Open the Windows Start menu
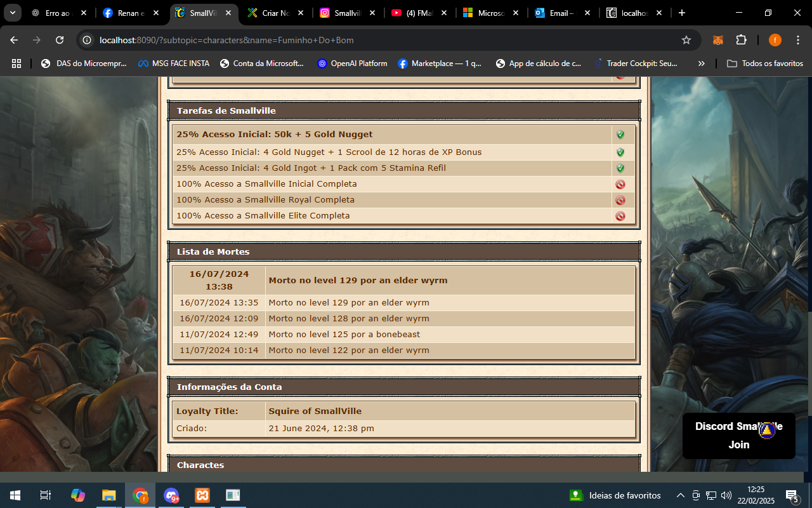Viewport: 812px width, 508px height. 15,495
